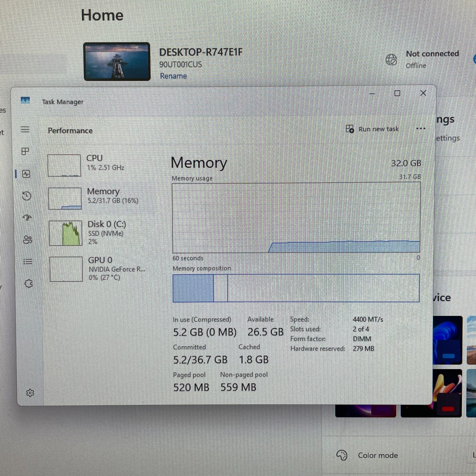Image resolution: width=476 pixels, height=476 pixels.
Task: Click the desktop wallpaper thumbnail beside PC name
Action: point(117,62)
